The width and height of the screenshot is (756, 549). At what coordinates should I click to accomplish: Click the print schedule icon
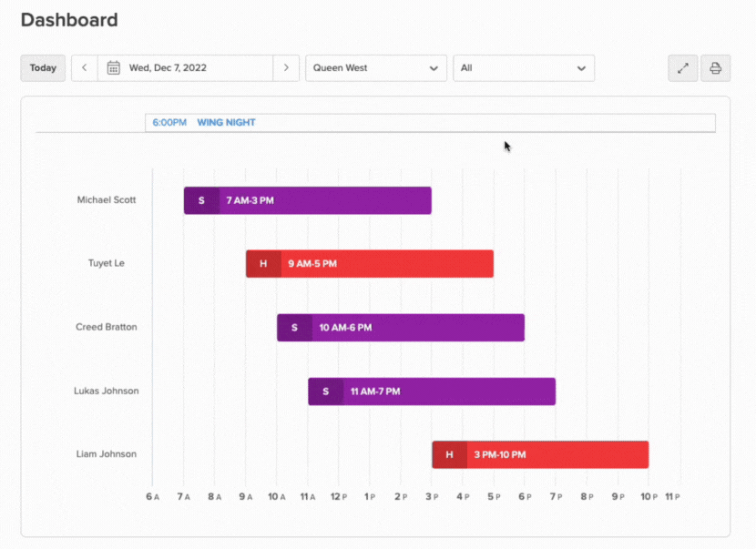715,68
